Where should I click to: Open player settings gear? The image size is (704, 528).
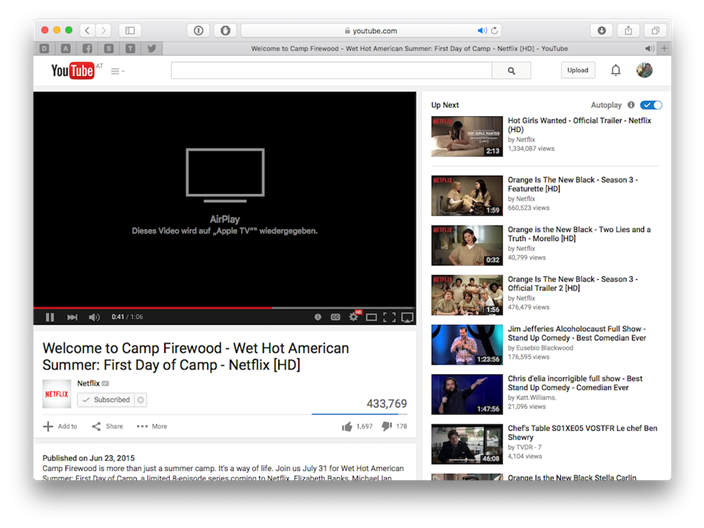[x=354, y=317]
